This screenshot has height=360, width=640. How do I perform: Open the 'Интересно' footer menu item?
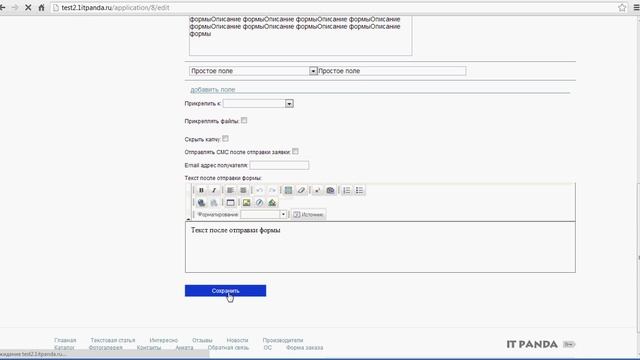(x=164, y=340)
